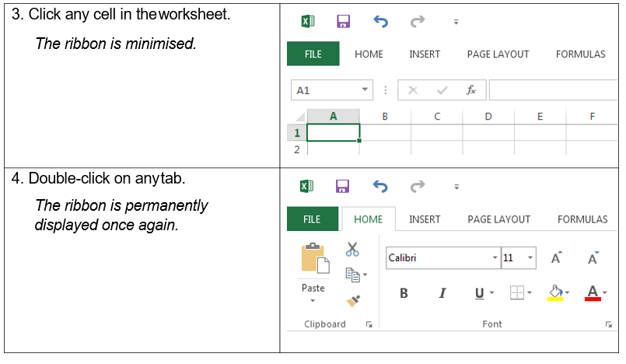Toggle Italic formatting
This screenshot has height=364, width=626.
[442, 293]
